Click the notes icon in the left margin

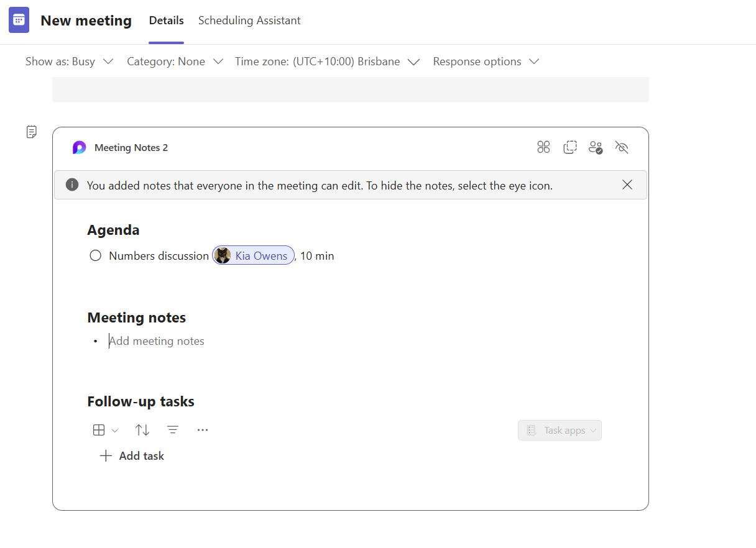tap(31, 132)
